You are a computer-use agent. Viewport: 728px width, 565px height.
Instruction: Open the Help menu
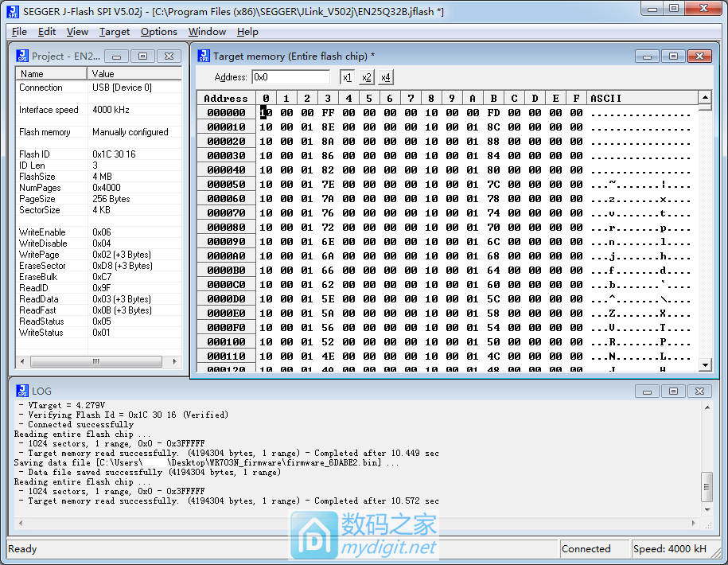tap(247, 32)
